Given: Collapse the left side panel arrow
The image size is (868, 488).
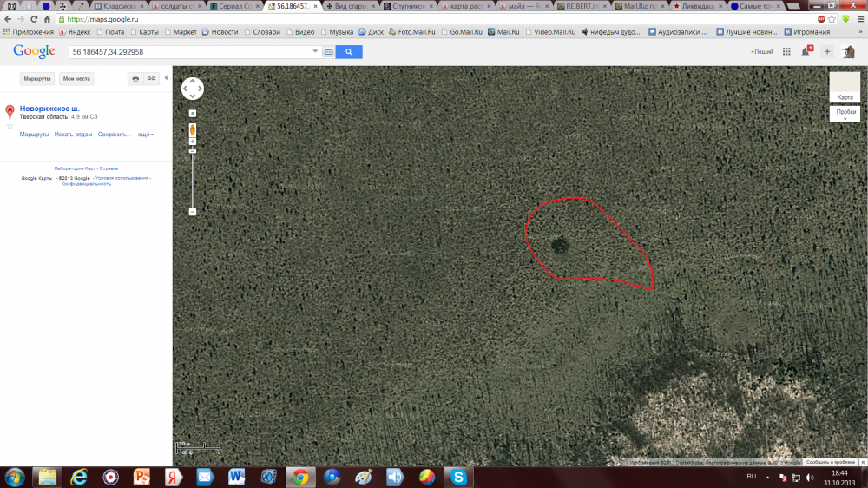Looking at the screenshot, I should pyautogui.click(x=166, y=78).
